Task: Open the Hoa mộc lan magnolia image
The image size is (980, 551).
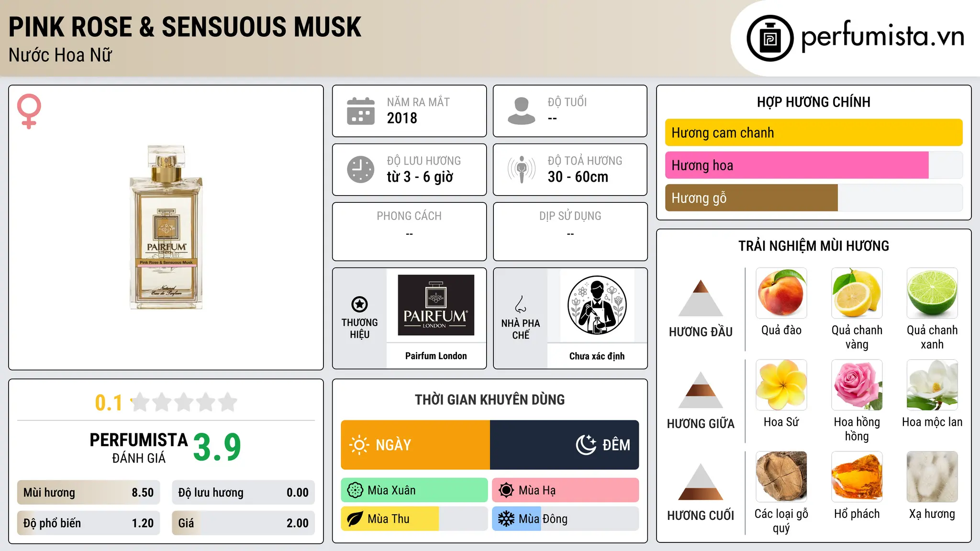Action: [932, 385]
